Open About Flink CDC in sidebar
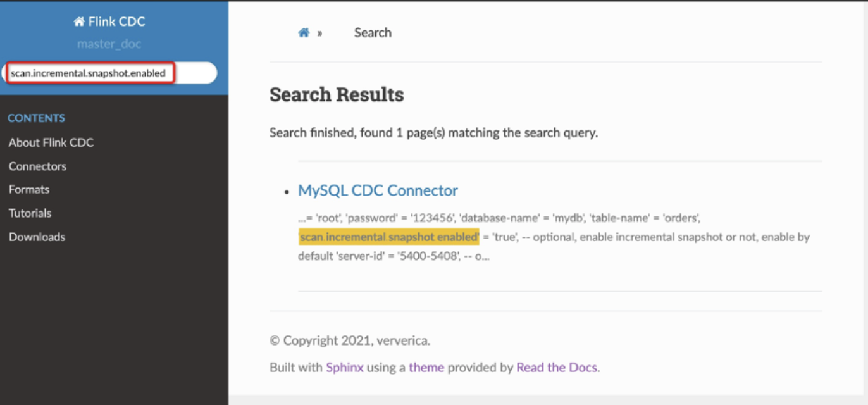This screenshot has height=405, width=868. pyautogui.click(x=51, y=142)
